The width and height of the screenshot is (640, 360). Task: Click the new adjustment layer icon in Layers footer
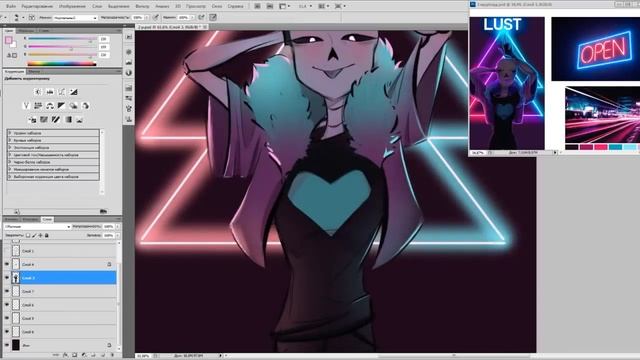(84, 355)
